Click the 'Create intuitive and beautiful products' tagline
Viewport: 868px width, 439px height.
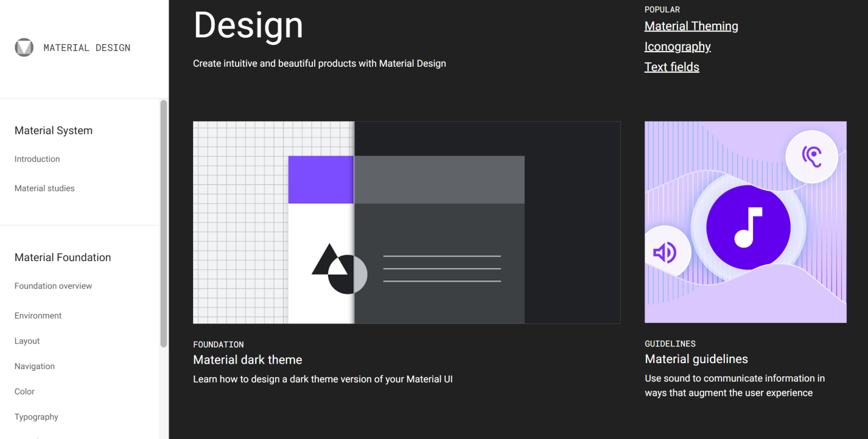click(x=320, y=63)
